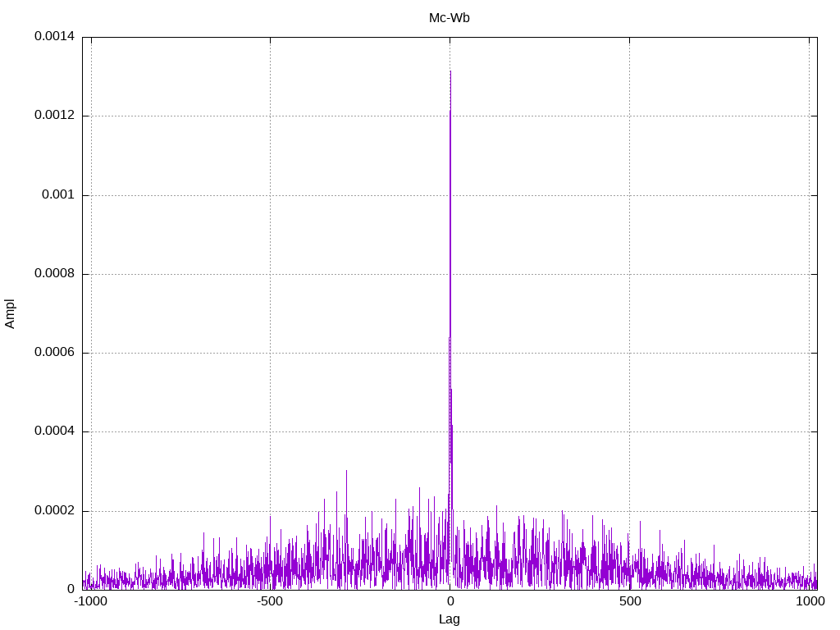The height and width of the screenshot is (630, 840).
Task: Click the -1000 x-axis tick label
Action: click(90, 601)
